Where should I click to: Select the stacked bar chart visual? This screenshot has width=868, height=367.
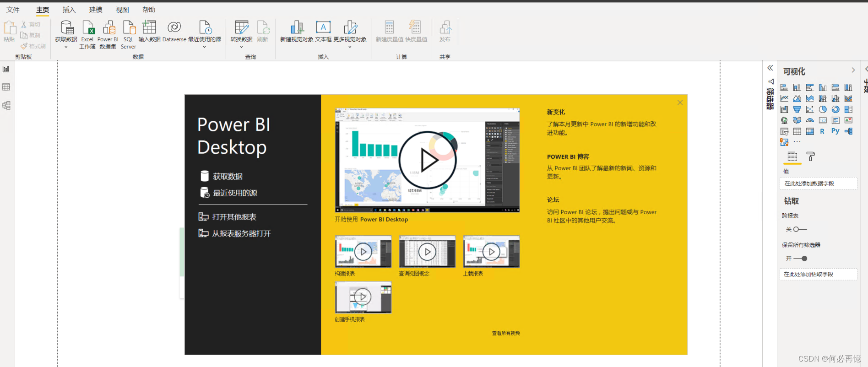tap(784, 87)
